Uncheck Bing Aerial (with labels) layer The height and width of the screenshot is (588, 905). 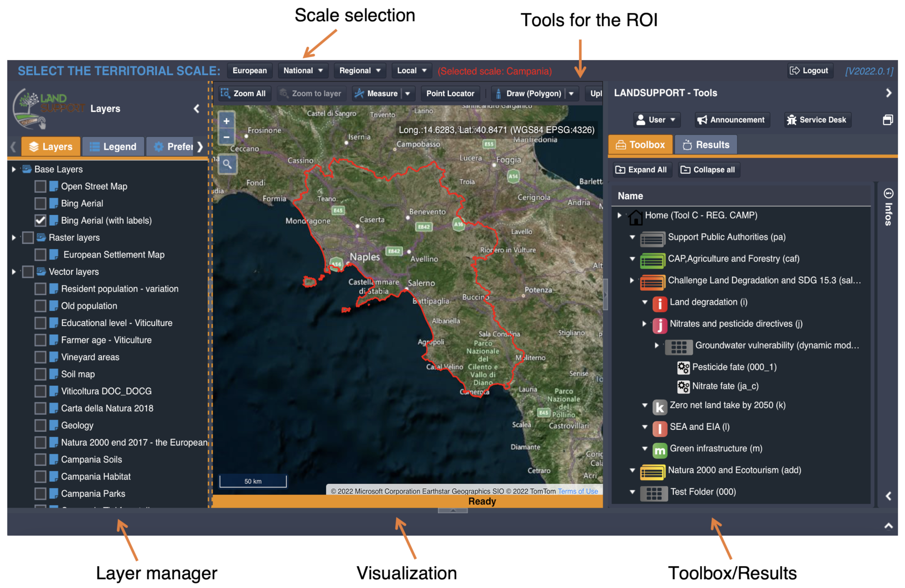click(x=40, y=220)
